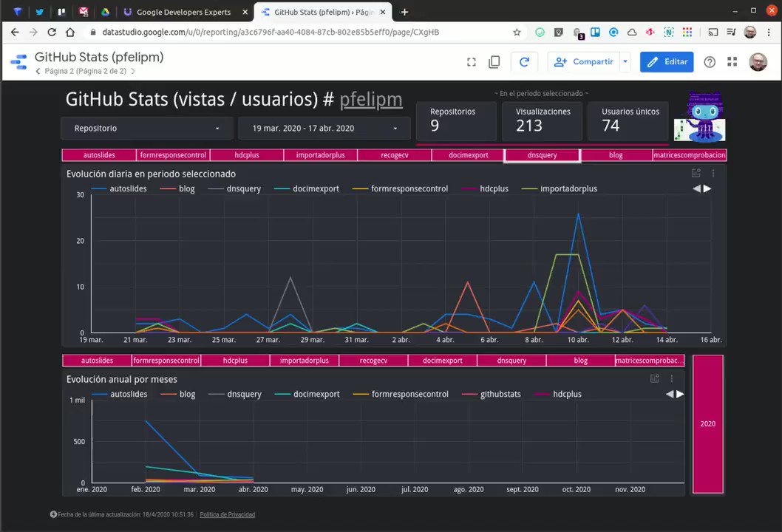Select docimexport in the annual chart filter
Screen dimensions: 782x532
pos(442,361)
